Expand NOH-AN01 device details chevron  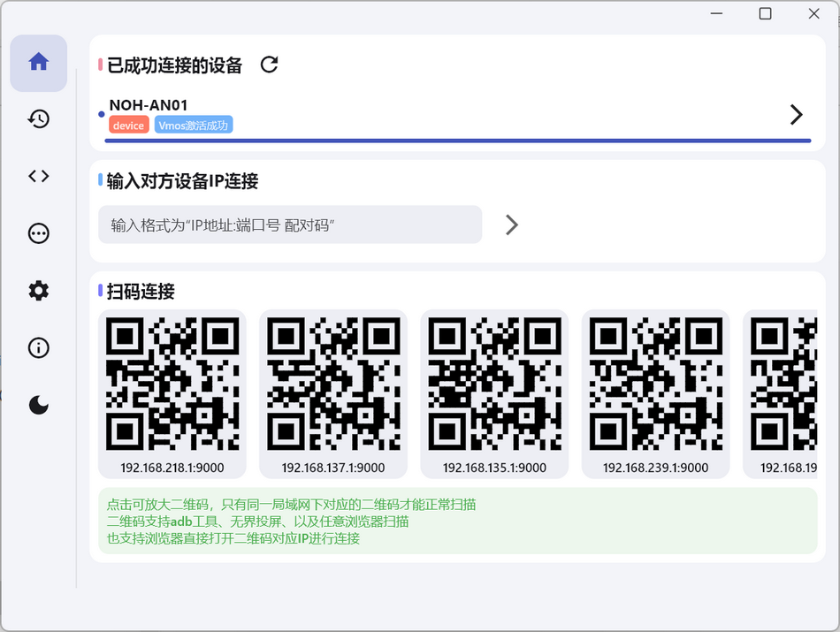point(796,115)
